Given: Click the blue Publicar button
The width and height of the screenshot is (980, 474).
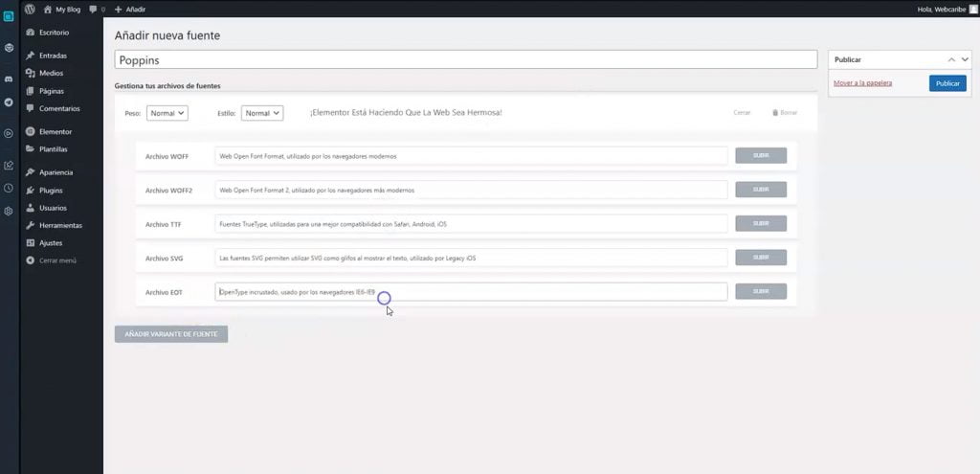Looking at the screenshot, I should point(947,83).
